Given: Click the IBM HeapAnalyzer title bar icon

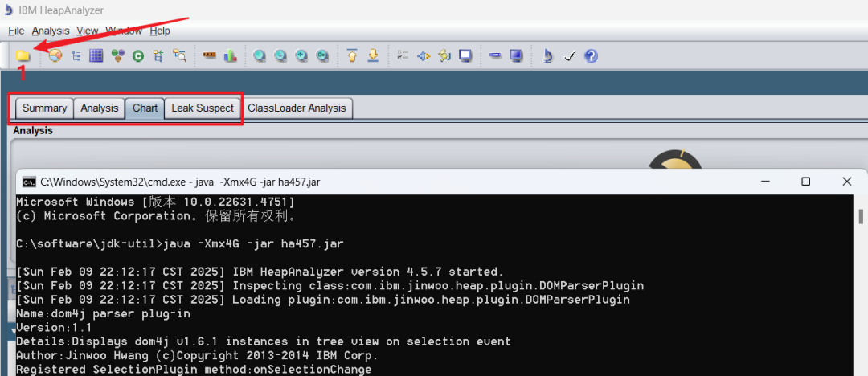Looking at the screenshot, I should pyautogui.click(x=8, y=10).
